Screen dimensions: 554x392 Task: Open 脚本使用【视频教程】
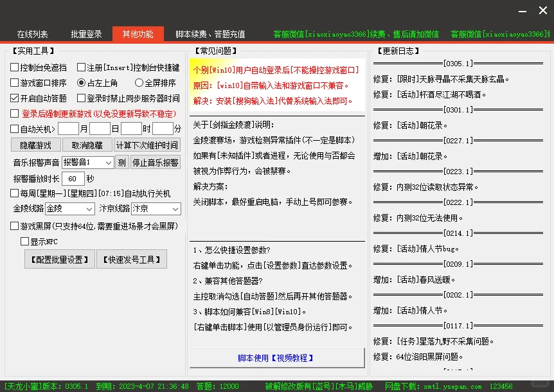276,358
